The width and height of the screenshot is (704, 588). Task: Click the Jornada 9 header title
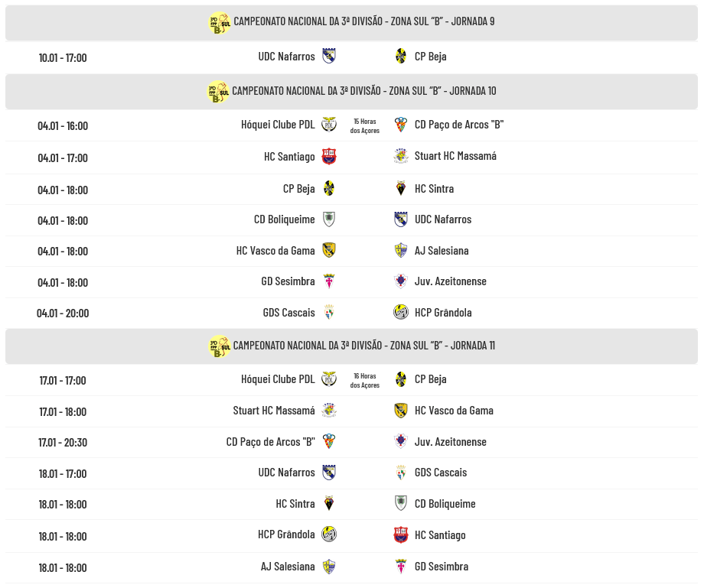click(x=363, y=21)
